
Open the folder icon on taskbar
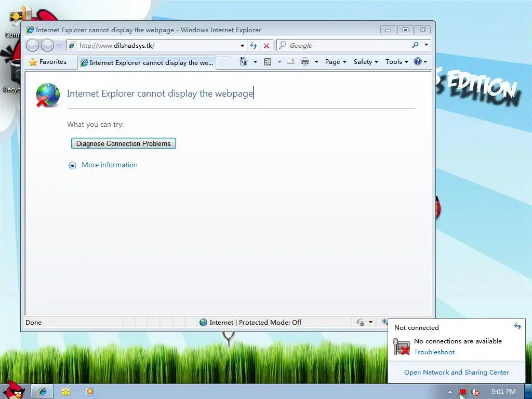coord(66,392)
